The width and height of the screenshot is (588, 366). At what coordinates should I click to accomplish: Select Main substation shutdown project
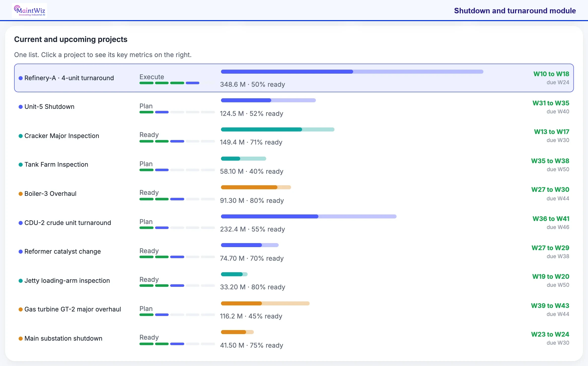[294, 338]
